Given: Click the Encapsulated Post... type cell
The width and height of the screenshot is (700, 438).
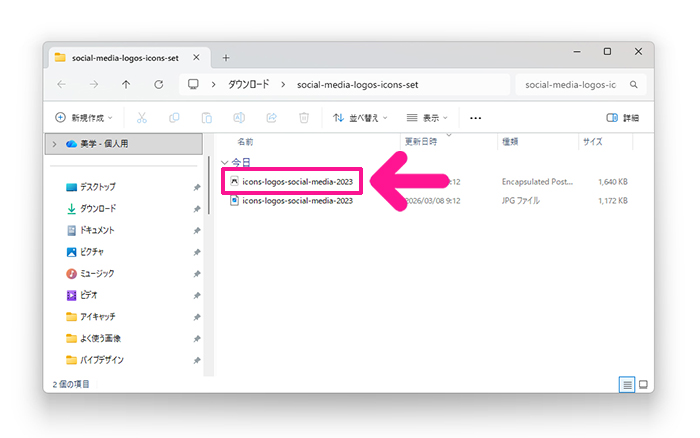Looking at the screenshot, I should pyautogui.click(x=537, y=182).
